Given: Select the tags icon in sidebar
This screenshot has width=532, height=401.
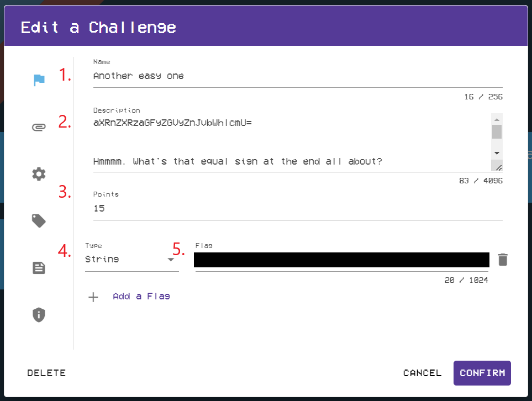Looking at the screenshot, I should tap(38, 220).
